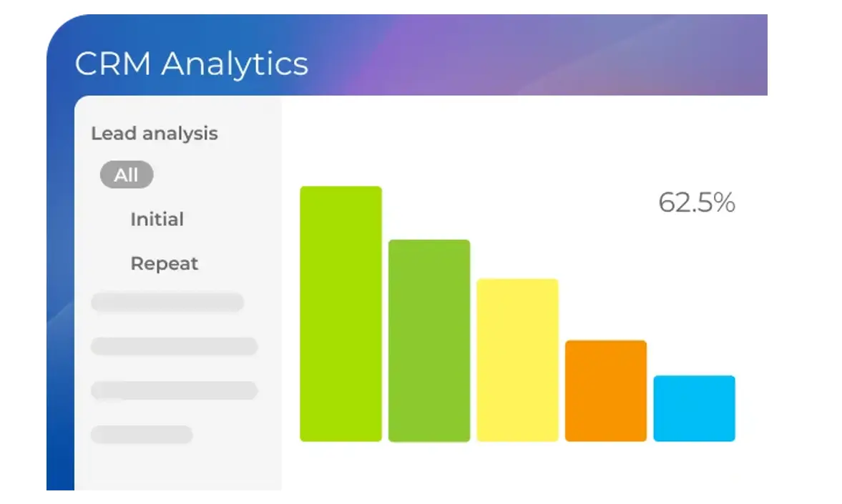Select the second darker green bar
Screen dimensions: 842x504
(x=429, y=340)
